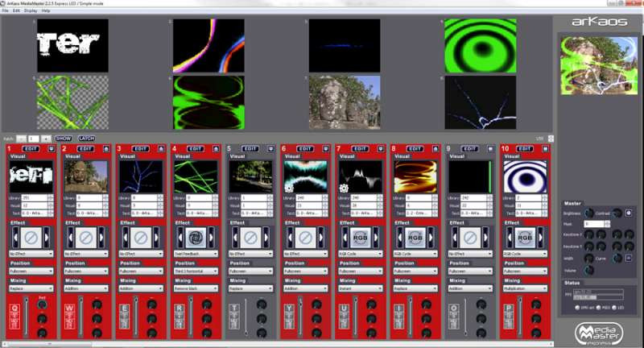Click the gear icon on layer 6 visual
The height and width of the screenshot is (348, 644).
point(289,188)
